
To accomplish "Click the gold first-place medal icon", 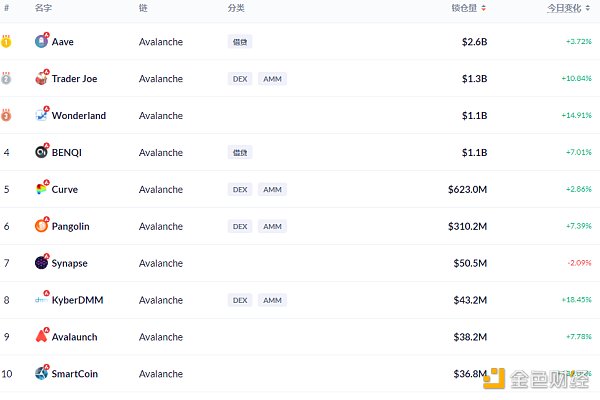I will tap(7, 42).
